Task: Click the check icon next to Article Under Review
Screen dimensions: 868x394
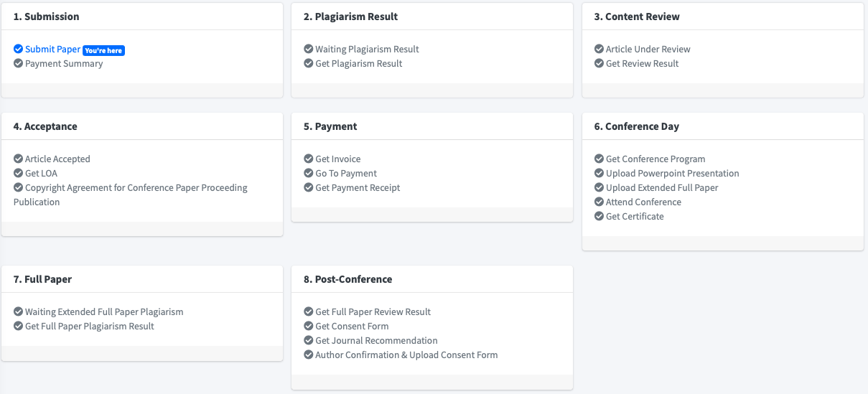Action: [x=599, y=49]
